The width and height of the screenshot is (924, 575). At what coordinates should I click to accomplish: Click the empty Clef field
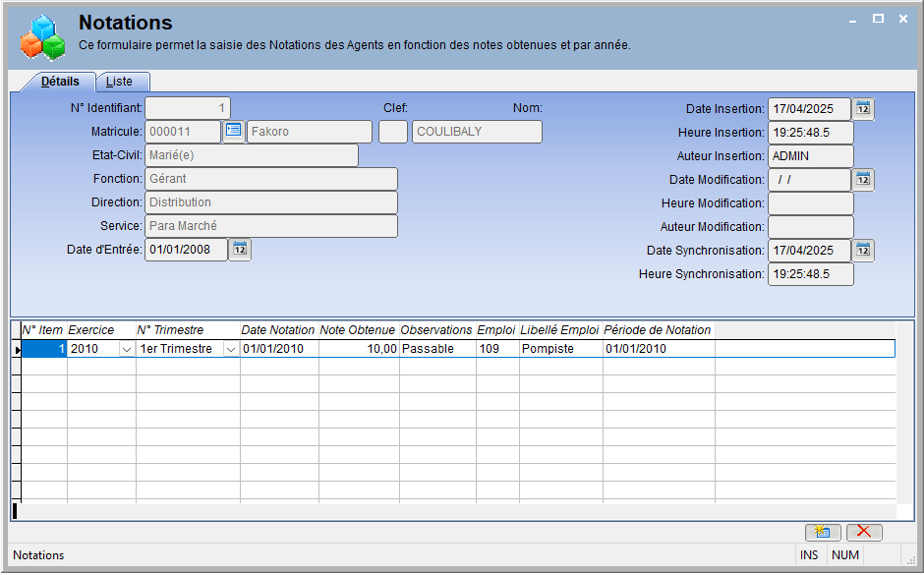[x=393, y=132]
